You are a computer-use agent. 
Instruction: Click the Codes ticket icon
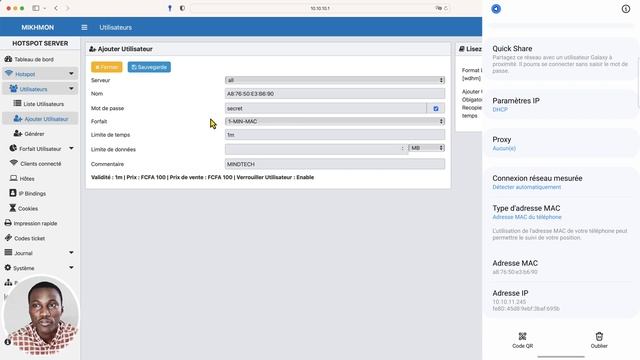[8, 238]
